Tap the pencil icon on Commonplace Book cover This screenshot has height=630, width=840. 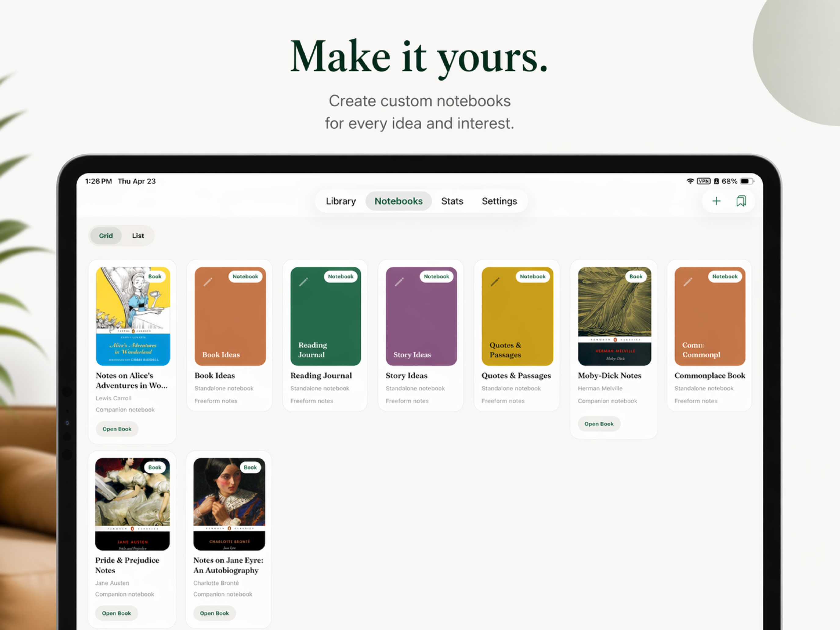(x=688, y=282)
